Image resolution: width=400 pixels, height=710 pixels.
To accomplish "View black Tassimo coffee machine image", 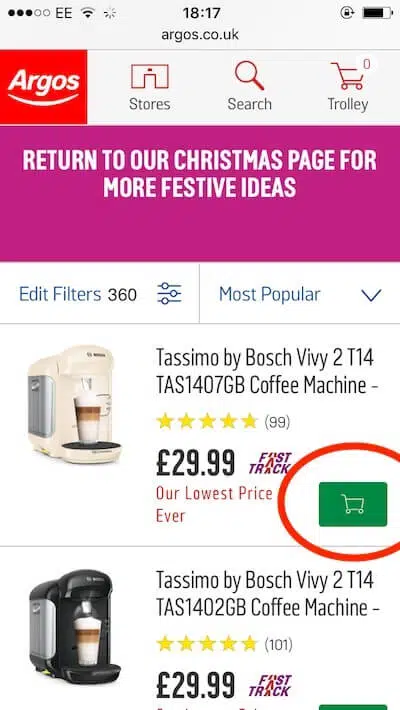I will [x=75, y=627].
